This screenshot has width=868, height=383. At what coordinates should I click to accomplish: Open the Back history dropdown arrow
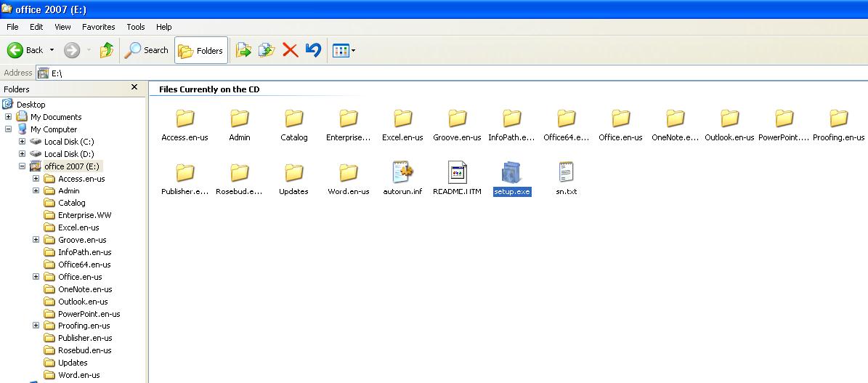tap(52, 50)
